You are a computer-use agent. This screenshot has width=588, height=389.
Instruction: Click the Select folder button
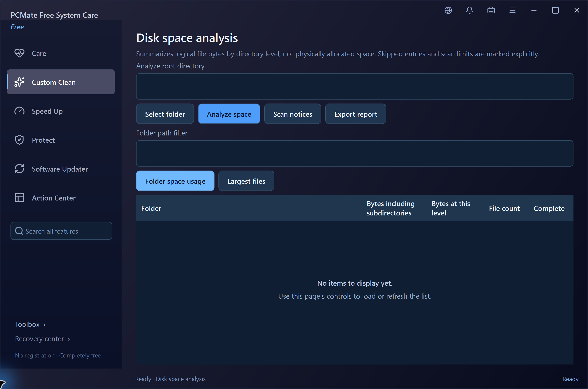[165, 114]
